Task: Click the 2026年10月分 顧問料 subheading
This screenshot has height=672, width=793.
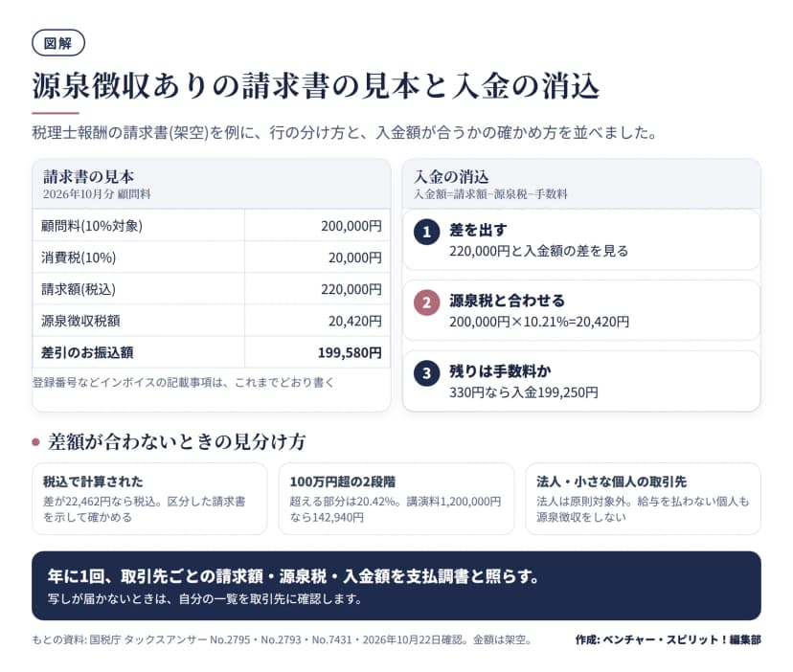Action: click(97, 194)
